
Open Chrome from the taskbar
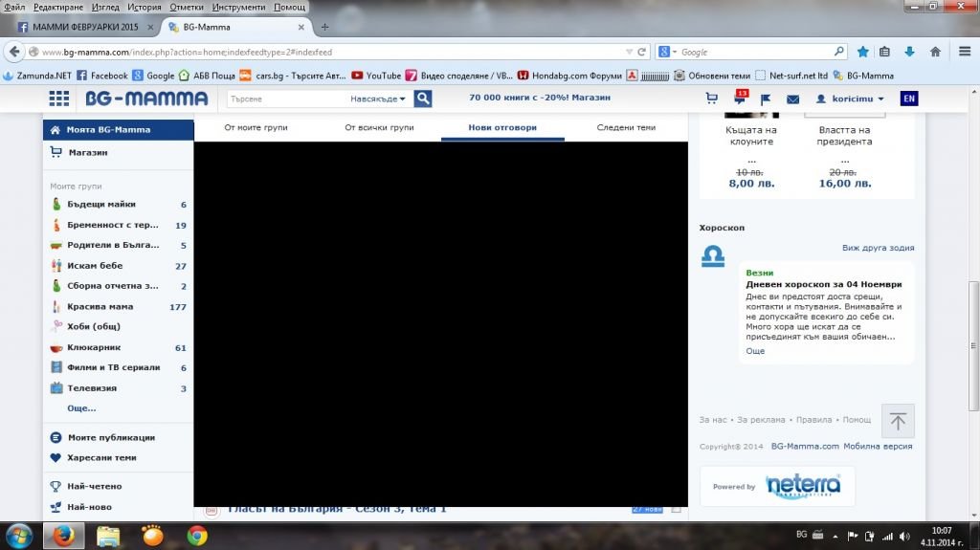197,537
